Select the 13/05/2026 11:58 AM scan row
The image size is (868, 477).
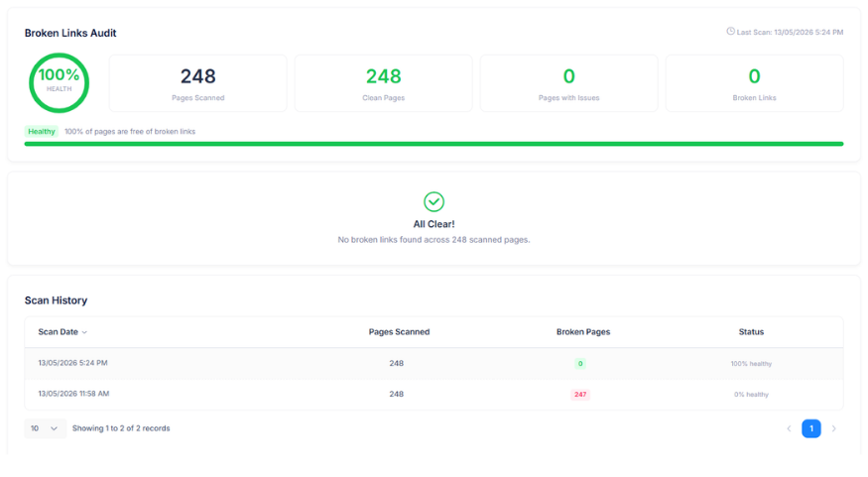coord(434,394)
